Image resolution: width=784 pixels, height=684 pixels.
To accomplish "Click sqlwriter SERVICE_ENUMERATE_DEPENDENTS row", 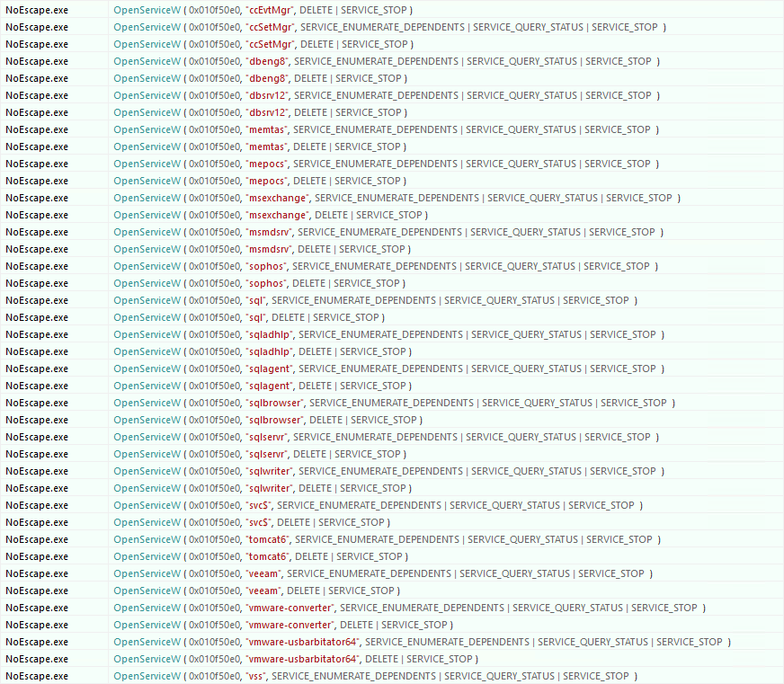I will pos(392,471).
